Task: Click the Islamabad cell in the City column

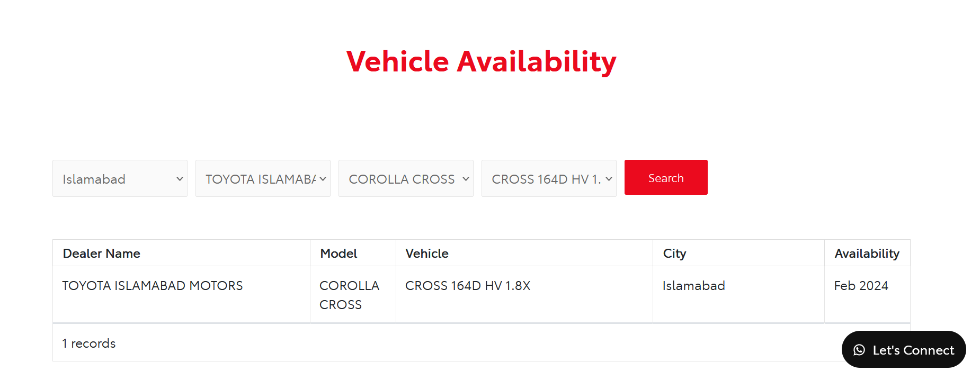Action: click(738, 294)
